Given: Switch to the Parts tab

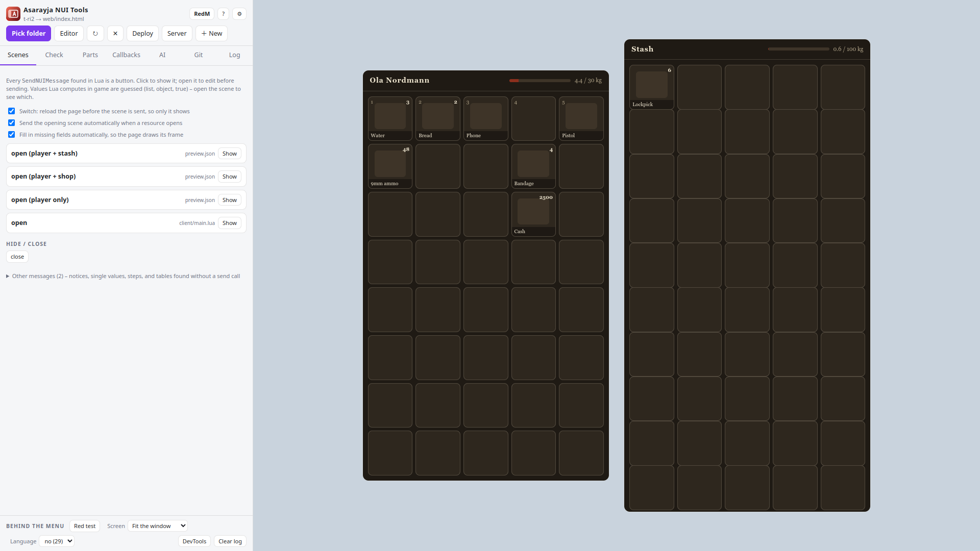Looking at the screenshot, I should pyautogui.click(x=90, y=55).
